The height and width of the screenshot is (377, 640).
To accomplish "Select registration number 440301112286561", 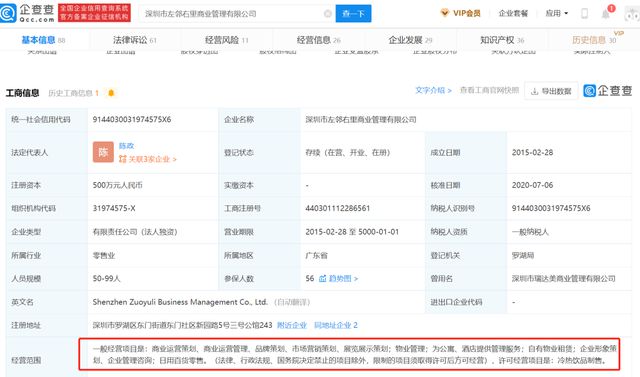I will coord(338,208).
